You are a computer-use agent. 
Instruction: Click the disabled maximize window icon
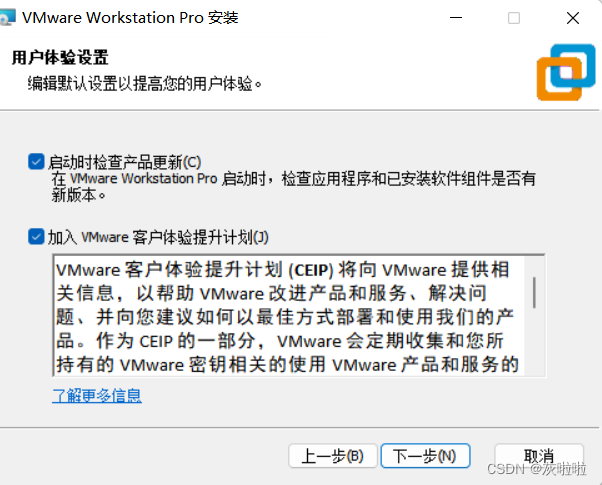coord(514,18)
